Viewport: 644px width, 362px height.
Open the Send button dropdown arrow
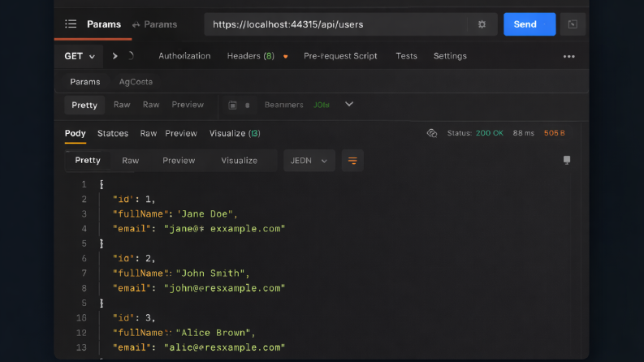tap(545, 24)
